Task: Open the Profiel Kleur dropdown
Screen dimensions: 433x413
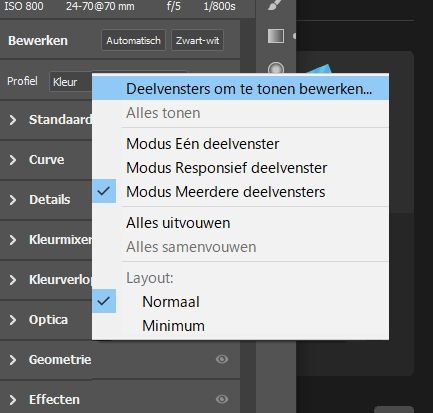Action: 71,82
